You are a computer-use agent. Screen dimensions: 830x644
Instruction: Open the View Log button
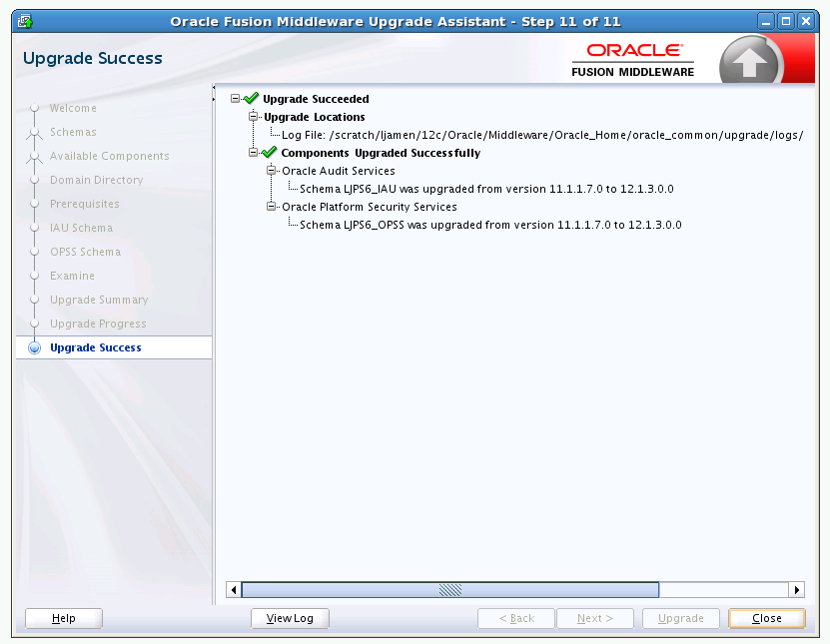coord(290,618)
